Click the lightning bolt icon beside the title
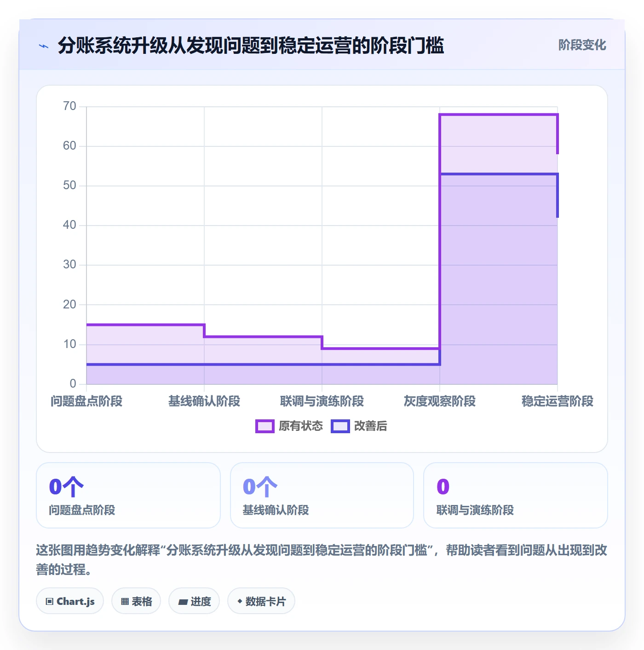644x650 pixels. 44,46
